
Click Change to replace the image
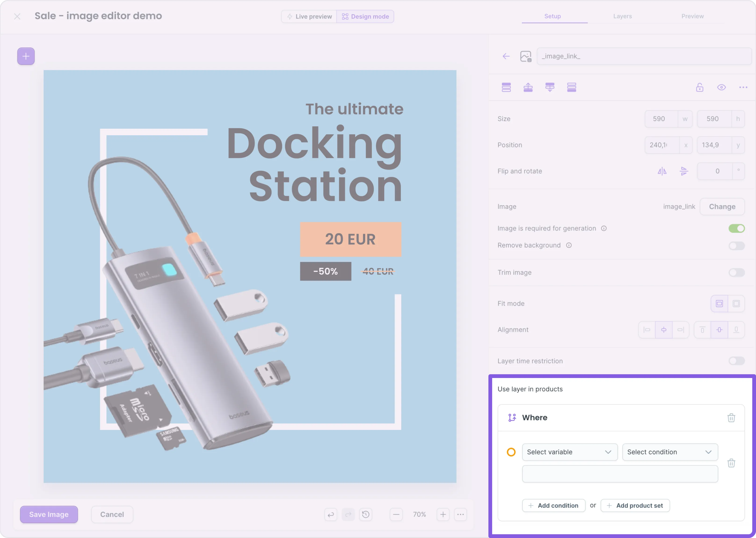point(722,207)
